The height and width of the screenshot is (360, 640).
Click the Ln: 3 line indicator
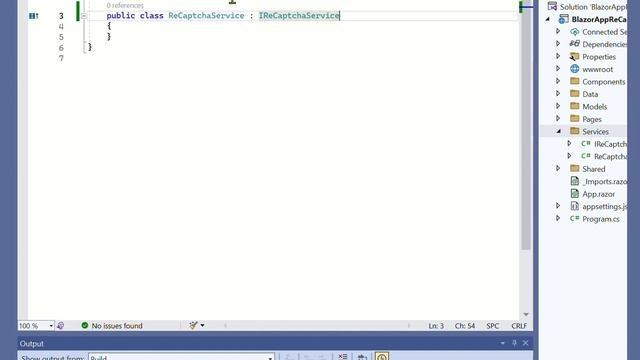(436, 326)
